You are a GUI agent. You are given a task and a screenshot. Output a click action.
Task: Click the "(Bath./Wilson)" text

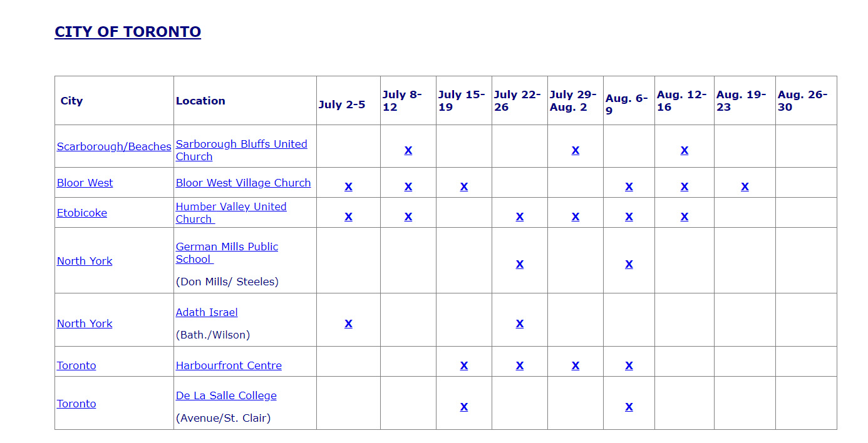(x=213, y=335)
